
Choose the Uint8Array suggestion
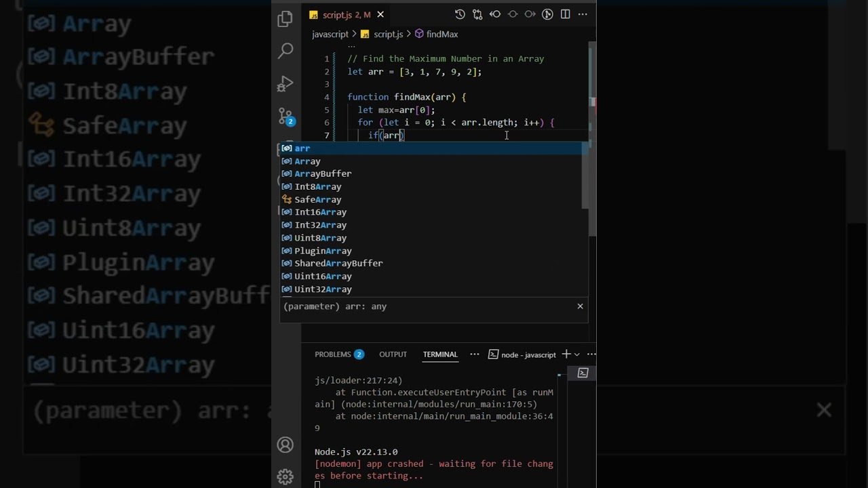coord(431,238)
